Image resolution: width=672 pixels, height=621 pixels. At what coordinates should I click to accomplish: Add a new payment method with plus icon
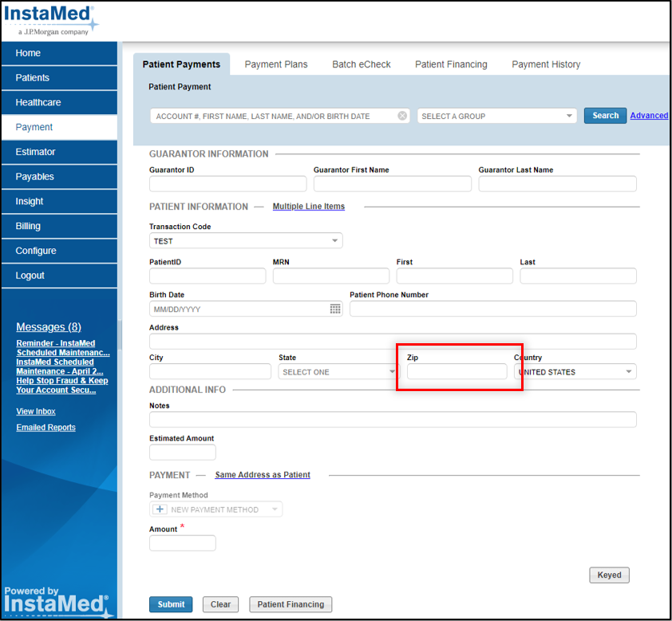[x=160, y=508]
